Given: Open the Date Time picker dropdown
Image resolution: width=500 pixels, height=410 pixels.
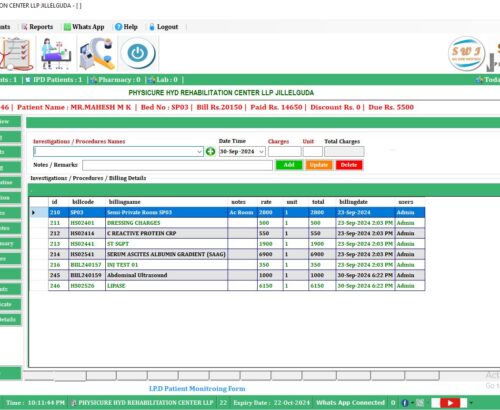Looking at the screenshot, I should point(261,152).
